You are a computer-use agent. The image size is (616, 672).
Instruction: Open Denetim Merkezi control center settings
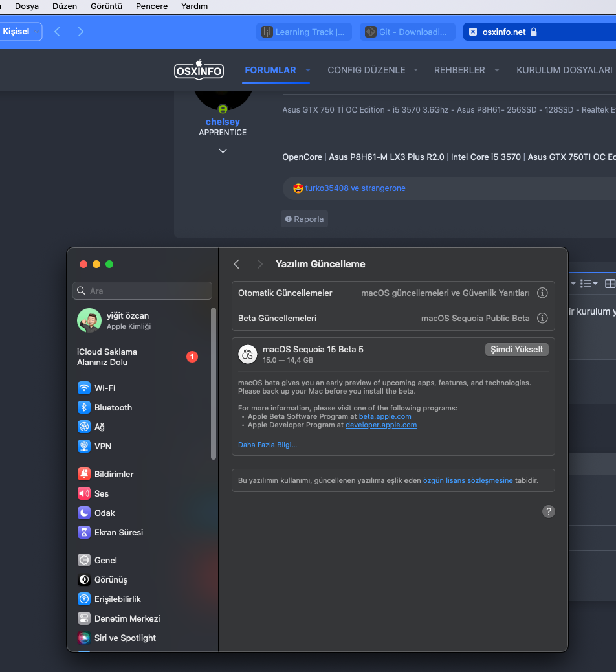click(119, 618)
